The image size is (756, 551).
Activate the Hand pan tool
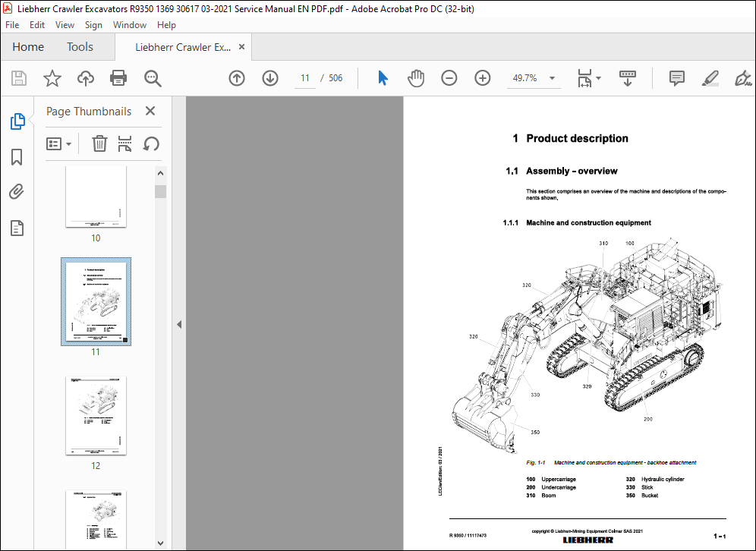tap(416, 78)
